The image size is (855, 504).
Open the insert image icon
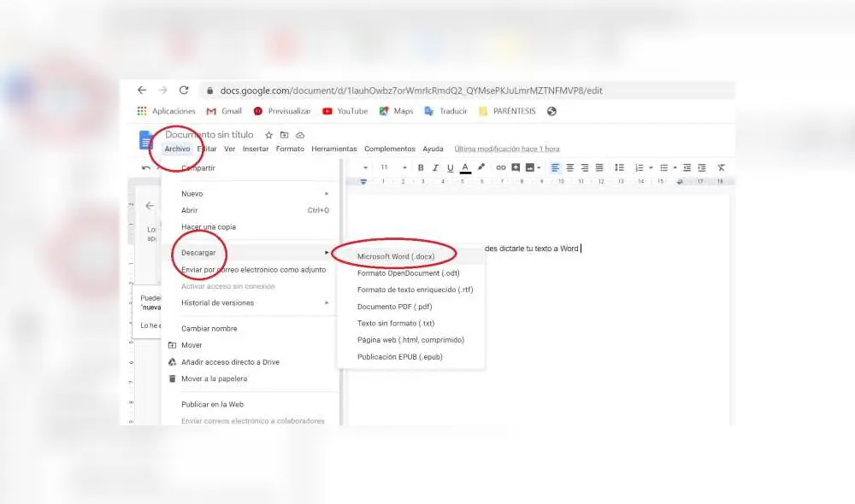530,167
